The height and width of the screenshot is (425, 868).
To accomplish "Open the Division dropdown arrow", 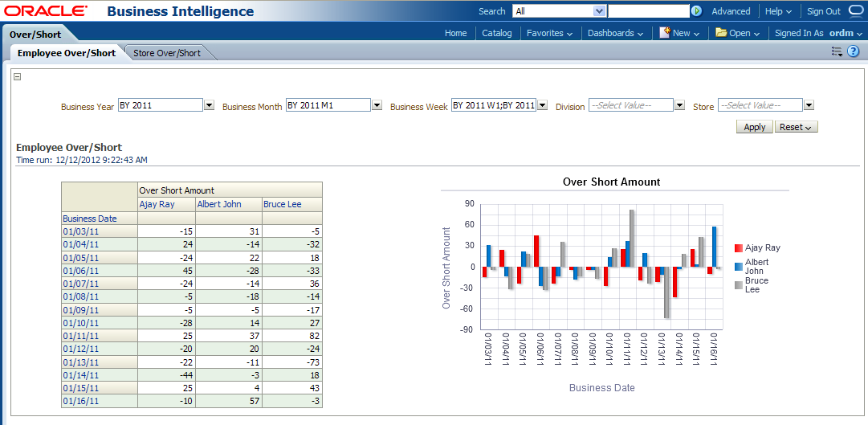I will [679, 105].
